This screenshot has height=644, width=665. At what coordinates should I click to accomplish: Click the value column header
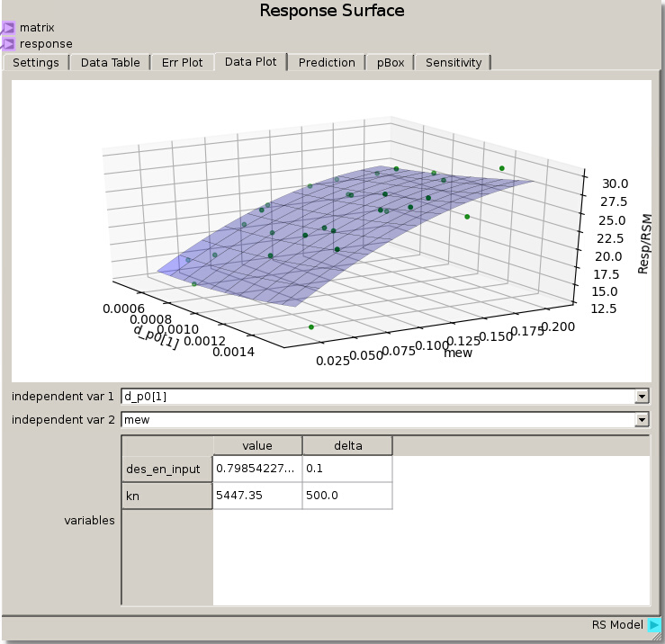(257, 445)
